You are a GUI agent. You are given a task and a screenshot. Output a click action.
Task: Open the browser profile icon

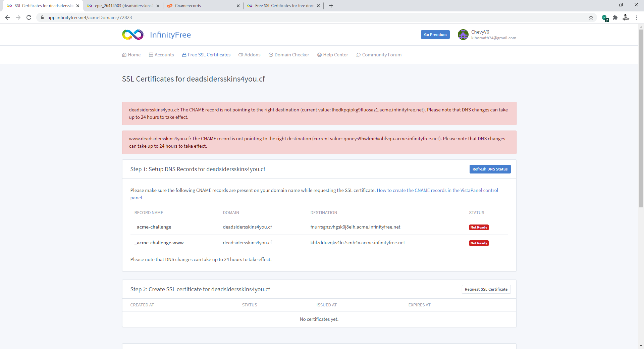(626, 17)
